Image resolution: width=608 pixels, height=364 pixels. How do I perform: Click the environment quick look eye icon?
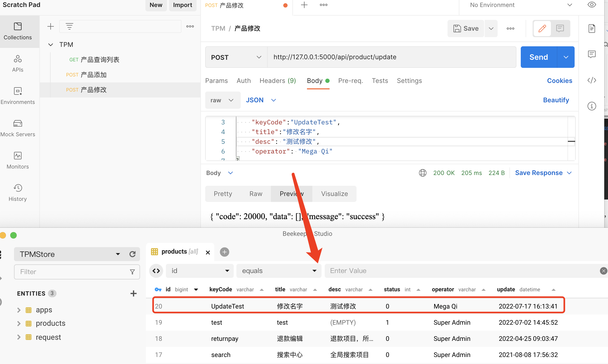point(592,5)
